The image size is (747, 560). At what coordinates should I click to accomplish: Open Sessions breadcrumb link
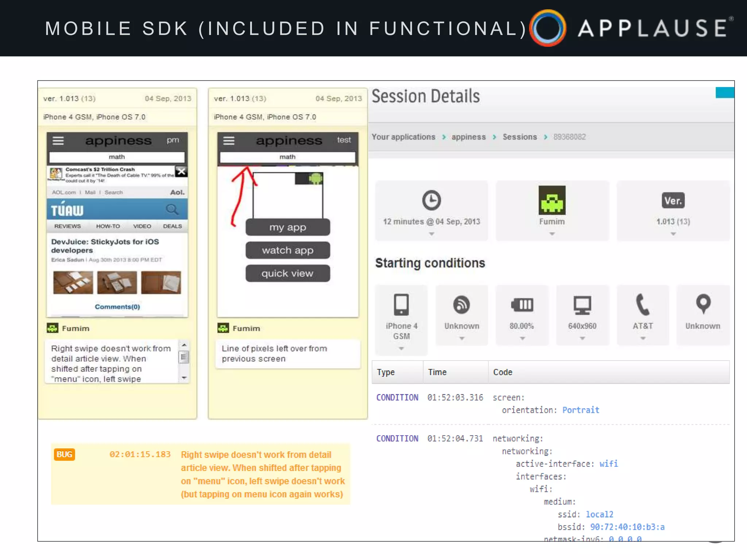tap(520, 137)
